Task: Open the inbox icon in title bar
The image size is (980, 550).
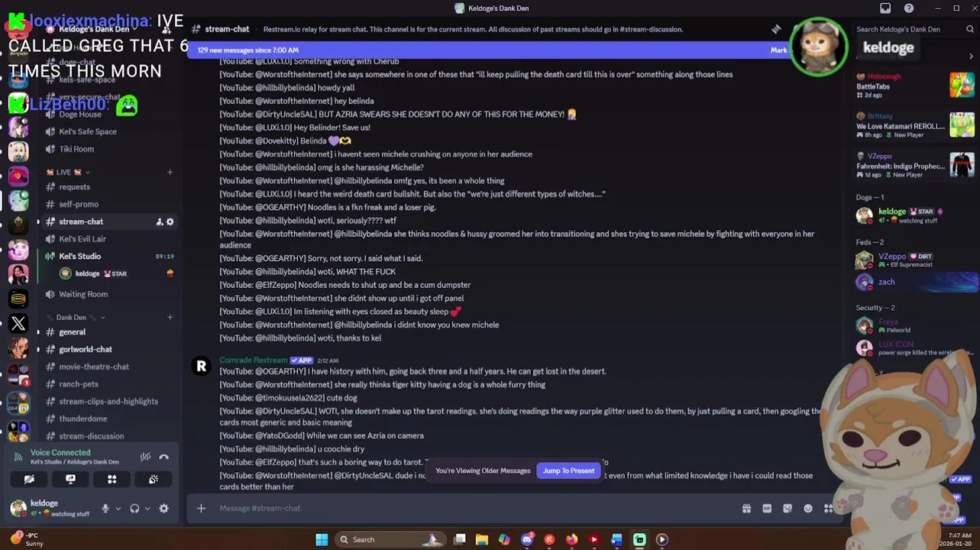Action: tap(885, 8)
